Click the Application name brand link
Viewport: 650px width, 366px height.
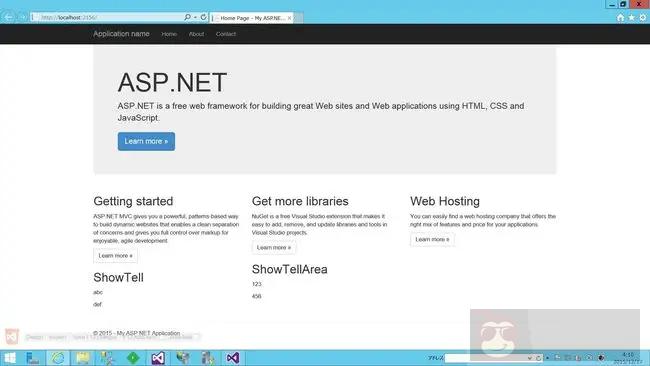point(121,34)
